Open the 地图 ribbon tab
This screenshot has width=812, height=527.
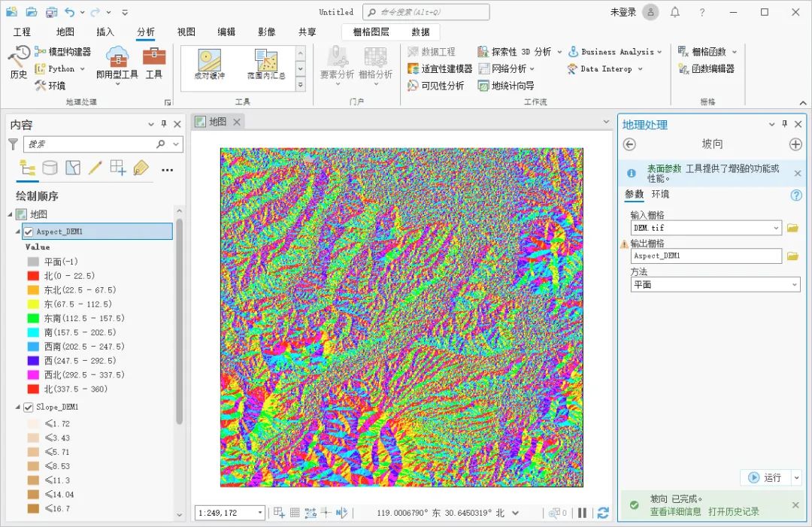point(65,32)
